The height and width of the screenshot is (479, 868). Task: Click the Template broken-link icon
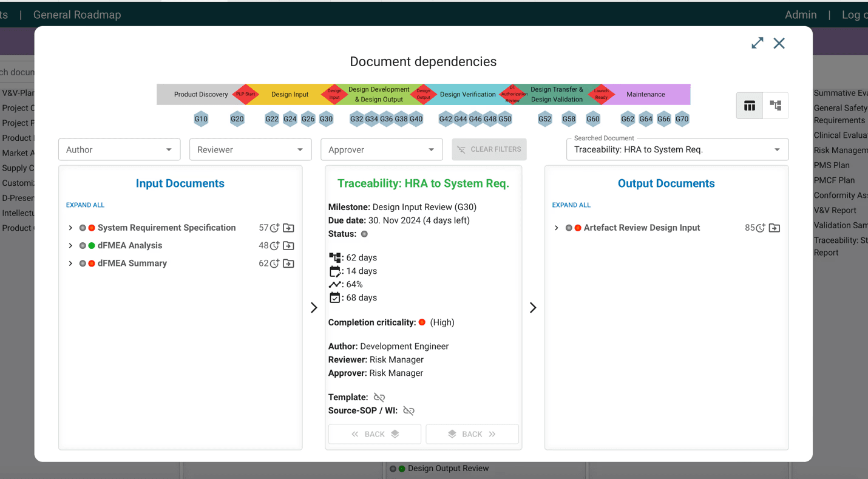(x=379, y=397)
